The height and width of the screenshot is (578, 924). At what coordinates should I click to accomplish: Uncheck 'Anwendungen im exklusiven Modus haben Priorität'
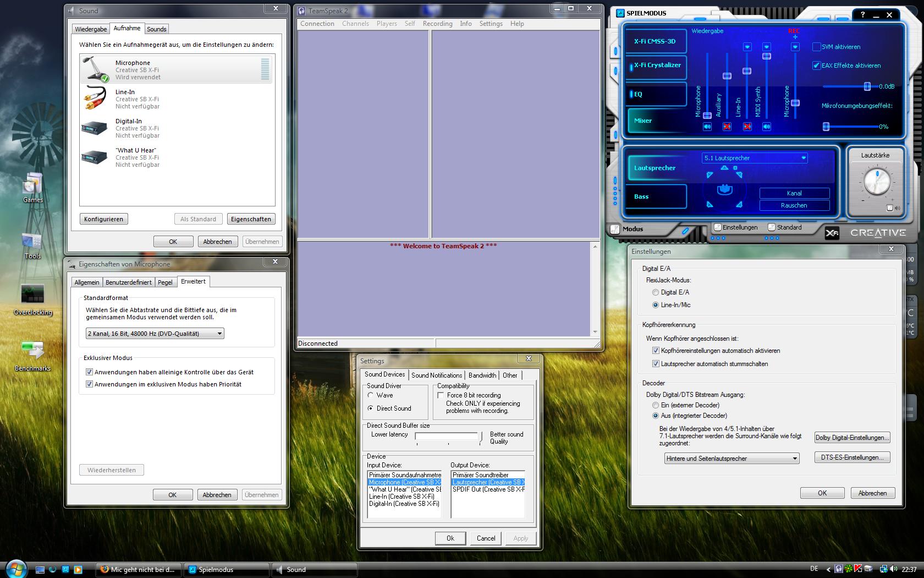point(89,384)
